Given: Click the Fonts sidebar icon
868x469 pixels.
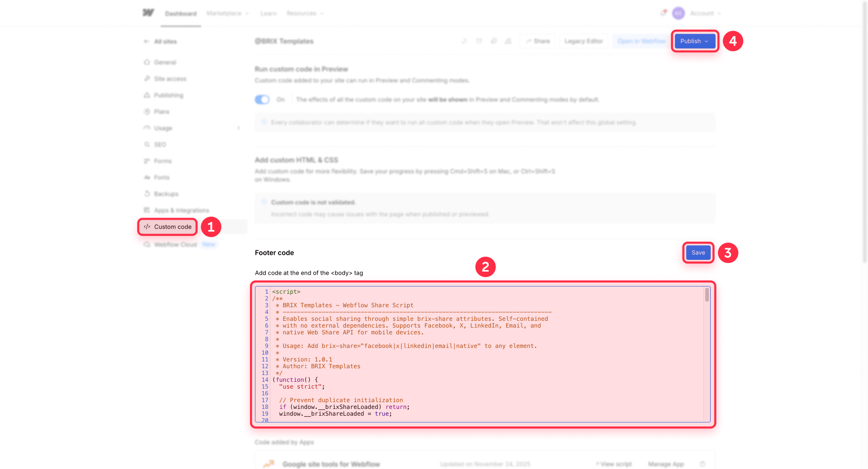Looking at the screenshot, I should [x=146, y=177].
